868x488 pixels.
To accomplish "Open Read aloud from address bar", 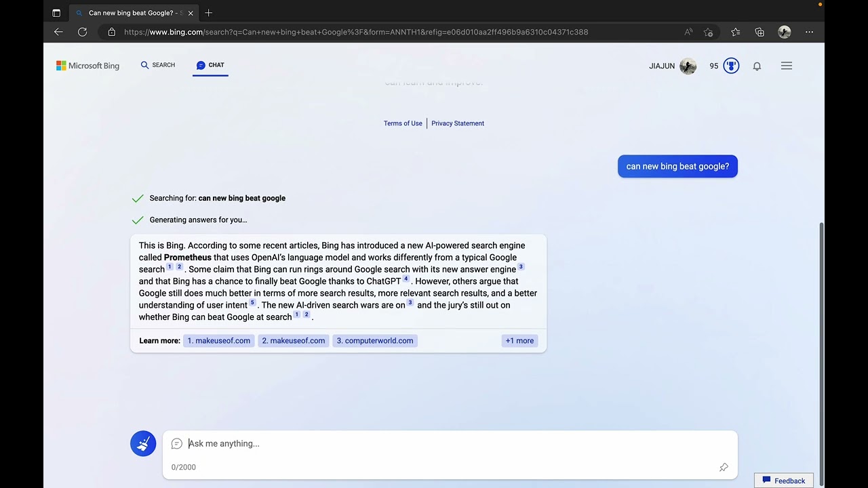I will 688,32.
